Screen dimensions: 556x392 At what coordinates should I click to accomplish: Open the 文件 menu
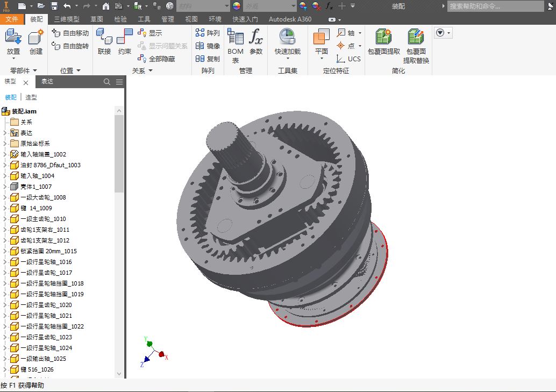point(12,19)
